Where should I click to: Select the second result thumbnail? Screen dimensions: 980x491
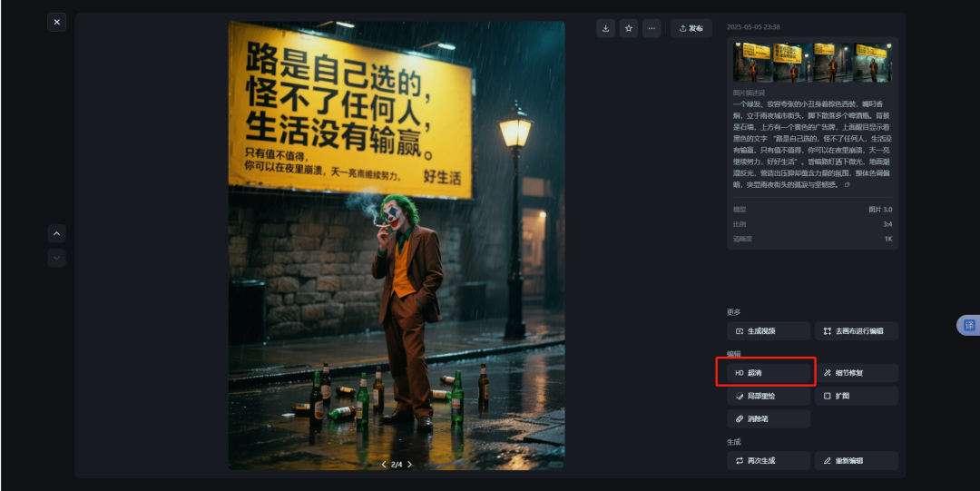pos(792,62)
